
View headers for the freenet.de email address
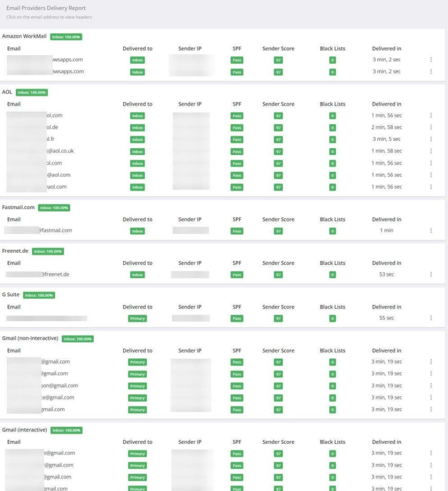point(56,274)
